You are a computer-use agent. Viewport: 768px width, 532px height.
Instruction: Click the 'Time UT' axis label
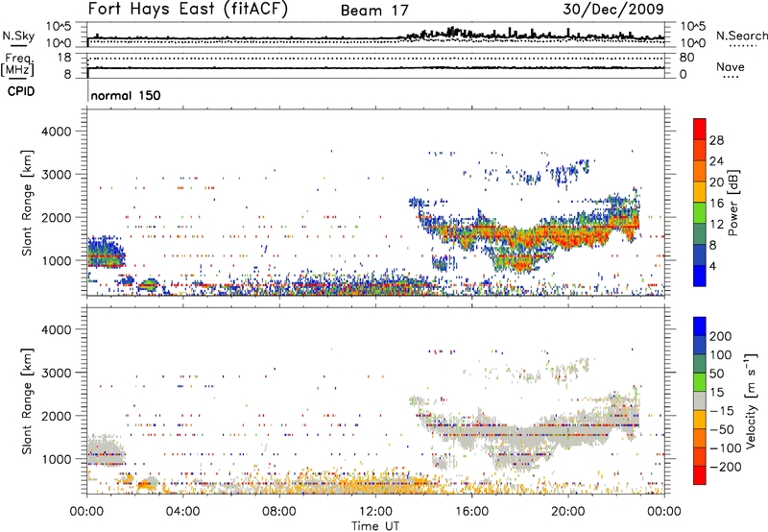[x=375, y=526]
